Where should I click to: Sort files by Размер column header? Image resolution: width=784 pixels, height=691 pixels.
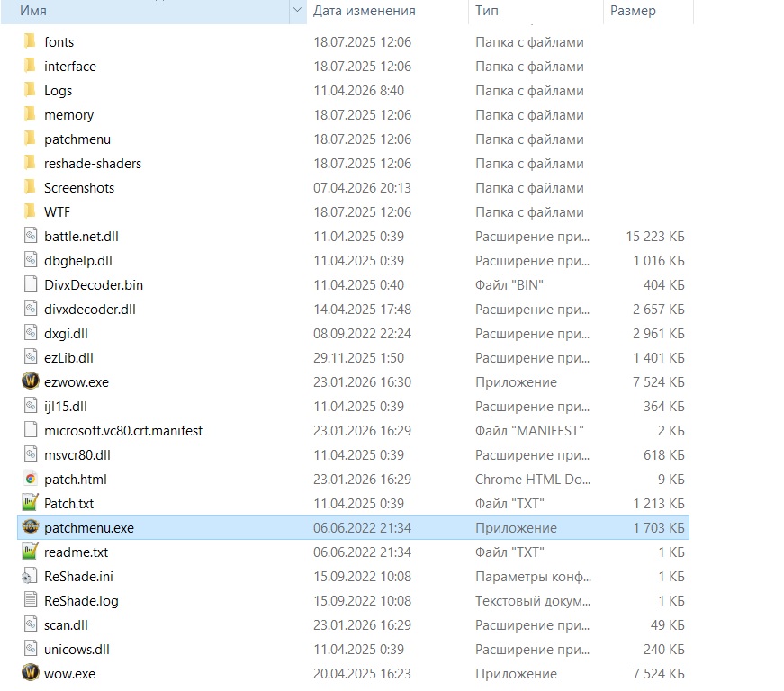click(x=633, y=11)
